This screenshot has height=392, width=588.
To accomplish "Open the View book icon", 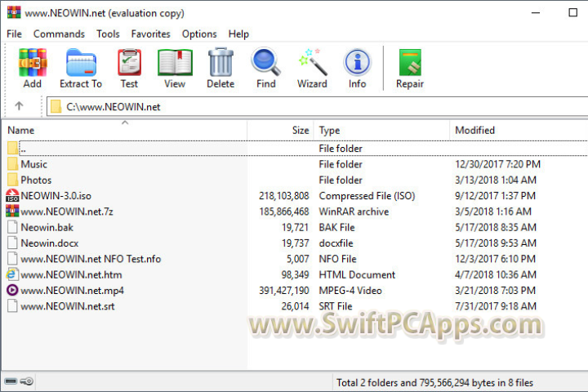I will click(175, 63).
